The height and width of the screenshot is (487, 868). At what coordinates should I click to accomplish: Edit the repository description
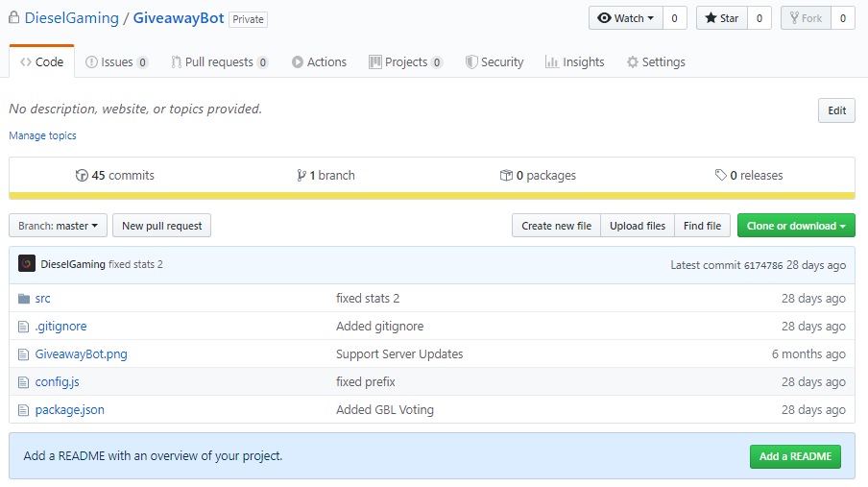[836, 110]
